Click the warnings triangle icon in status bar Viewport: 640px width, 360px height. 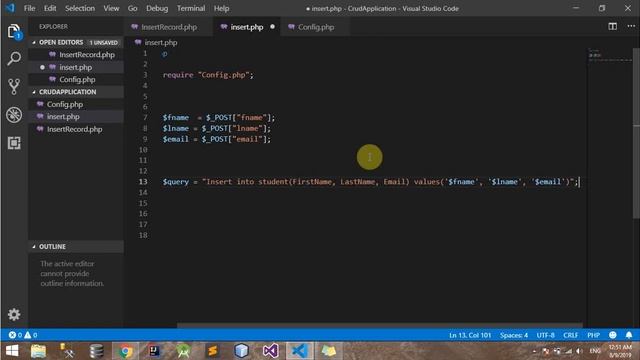coord(27,335)
